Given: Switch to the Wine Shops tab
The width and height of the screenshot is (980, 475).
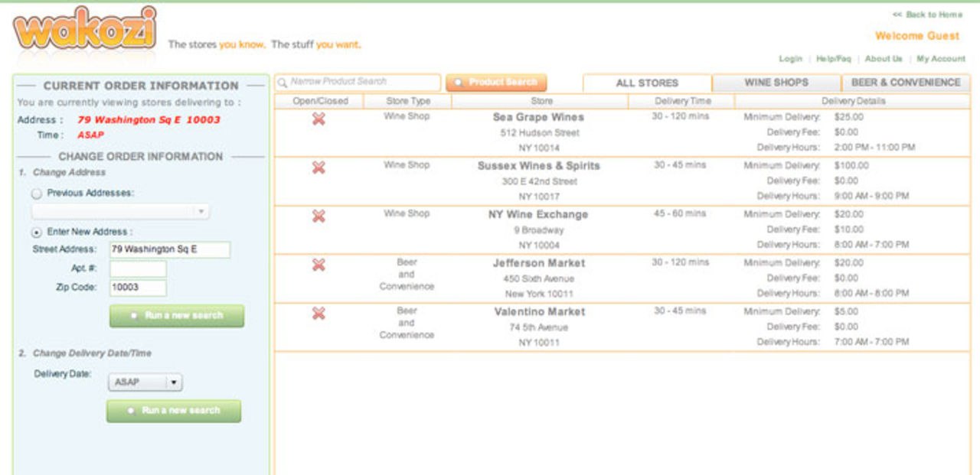Looking at the screenshot, I should 776,83.
